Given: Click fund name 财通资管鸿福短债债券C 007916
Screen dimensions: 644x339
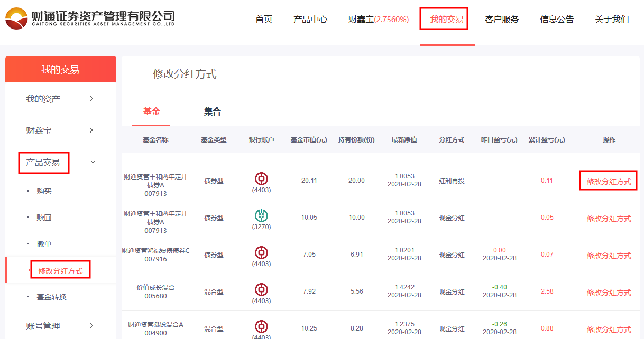Looking at the screenshot, I should pyautogui.click(x=155, y=255).
